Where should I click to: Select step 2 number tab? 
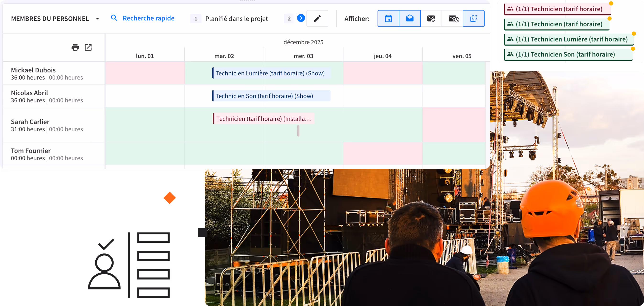pyautogui.click(x=289, y=18)
